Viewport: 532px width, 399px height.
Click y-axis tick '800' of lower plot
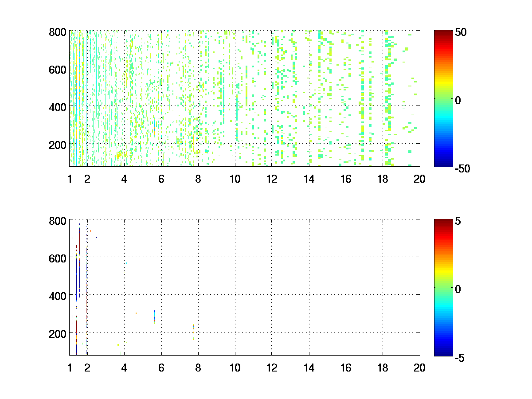(58, 220)
